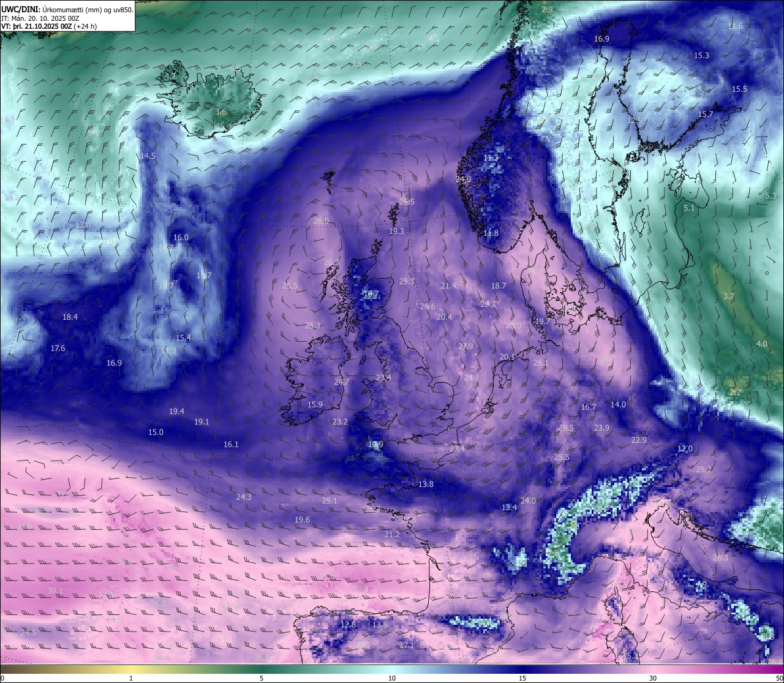Click the map value 11.6
This screenshot has width=784, height=683.
[x=735, y=26]
